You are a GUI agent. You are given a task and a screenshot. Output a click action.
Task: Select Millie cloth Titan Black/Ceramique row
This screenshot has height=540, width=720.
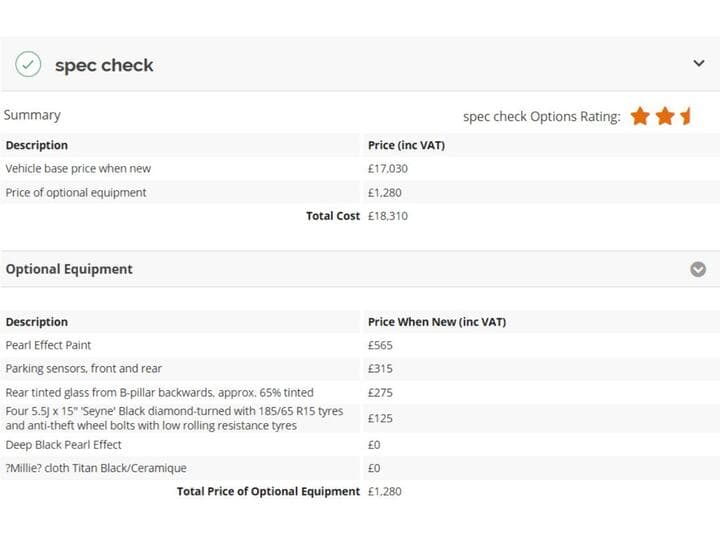tap(360, 468)
